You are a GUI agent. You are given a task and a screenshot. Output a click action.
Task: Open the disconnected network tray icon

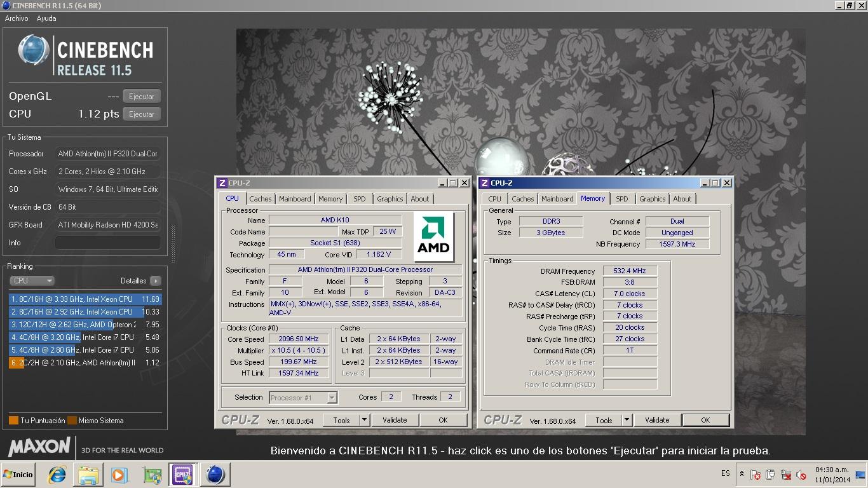(x=786, y=475)
